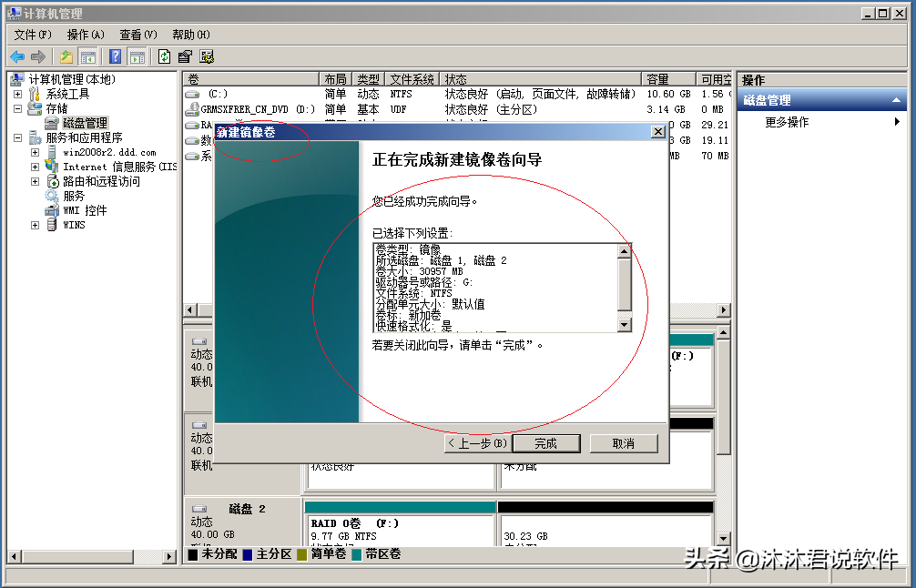Viewport: 916px width, 588px height.
Task: Click the WMI 控件 toolbox icon
Action: (x=51, y=210)
